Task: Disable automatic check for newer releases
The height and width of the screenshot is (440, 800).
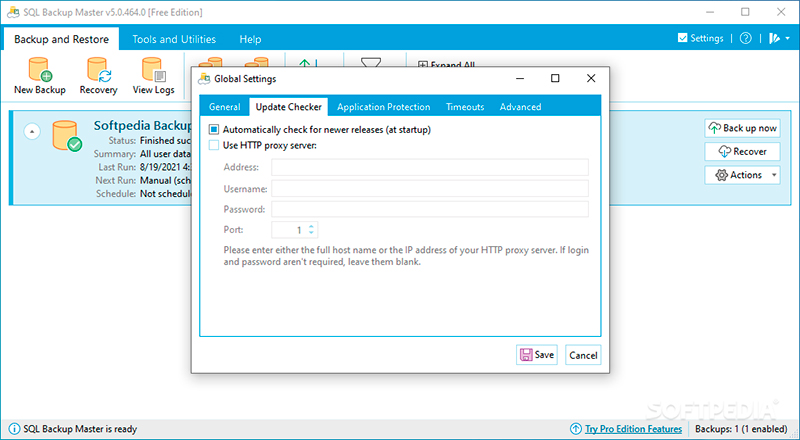Action: 214,130
